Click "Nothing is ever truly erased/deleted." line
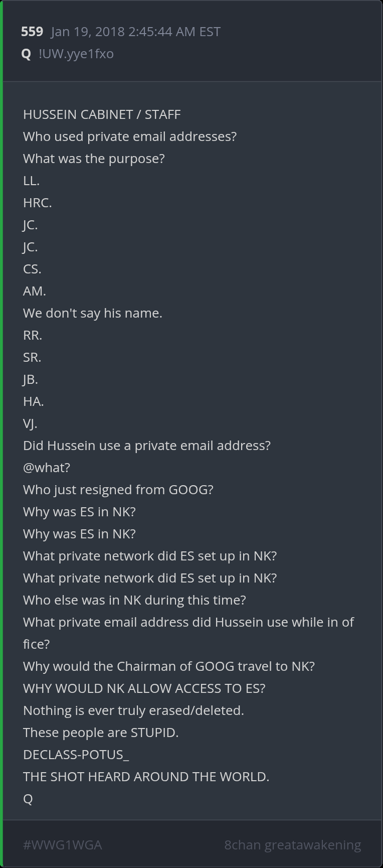Viewport: 383px width, 868px height. tap(133, 710)
